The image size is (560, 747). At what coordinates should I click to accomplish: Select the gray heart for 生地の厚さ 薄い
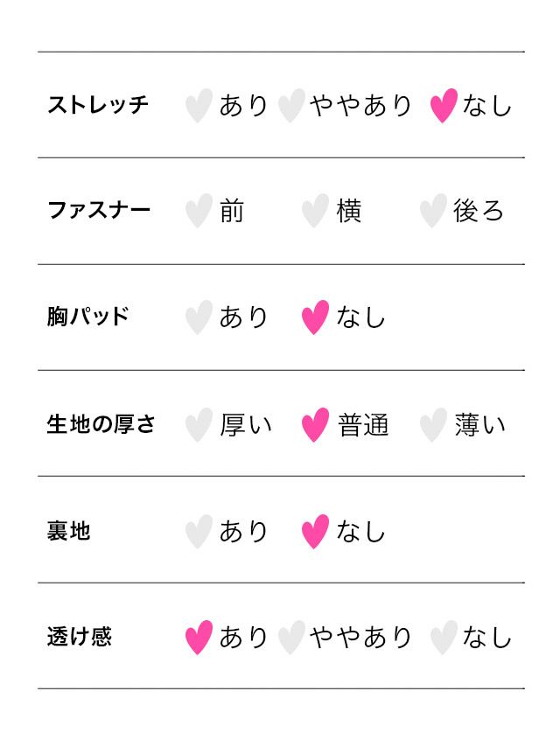click(432, 425)
